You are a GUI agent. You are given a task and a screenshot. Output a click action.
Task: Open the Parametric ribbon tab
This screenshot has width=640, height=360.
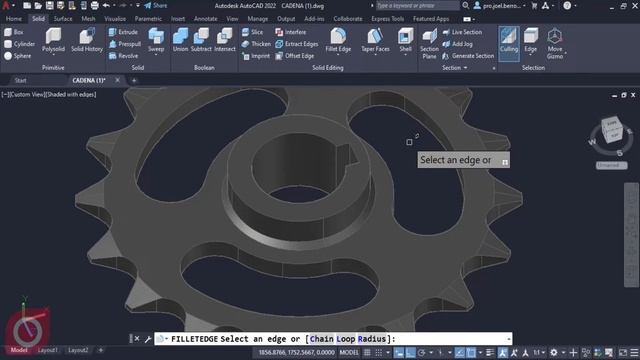[x=148, y=19]
